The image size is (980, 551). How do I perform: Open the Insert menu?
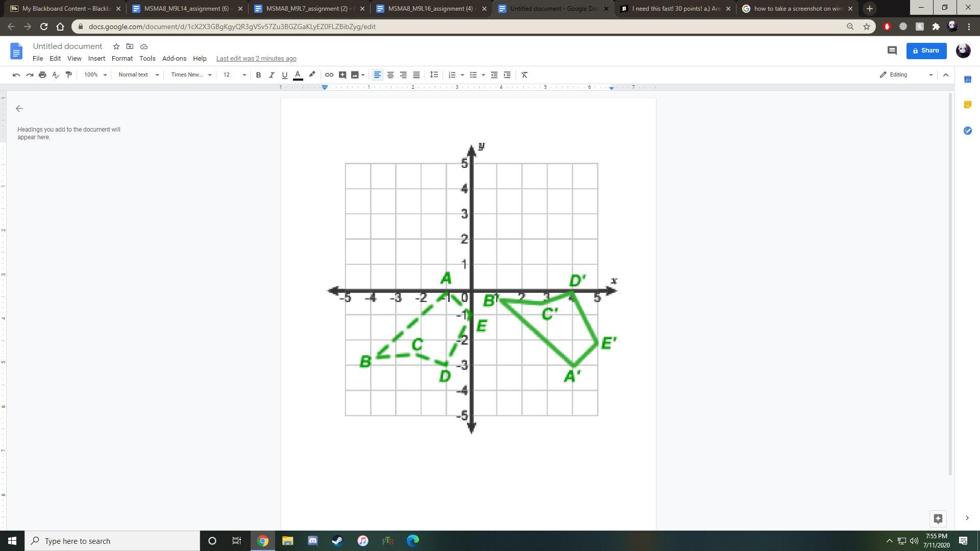(x=96, y=59)
